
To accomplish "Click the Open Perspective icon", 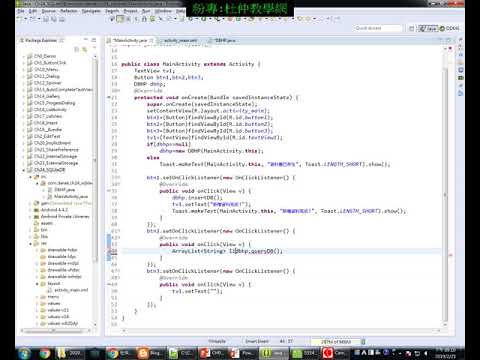I will click(x=412, y=28).
